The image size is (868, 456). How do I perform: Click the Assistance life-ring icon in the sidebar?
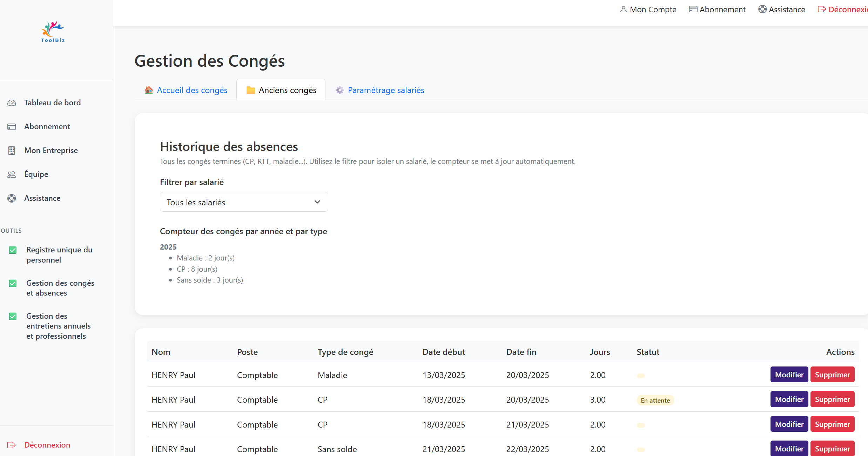click(x=12, y=198)
